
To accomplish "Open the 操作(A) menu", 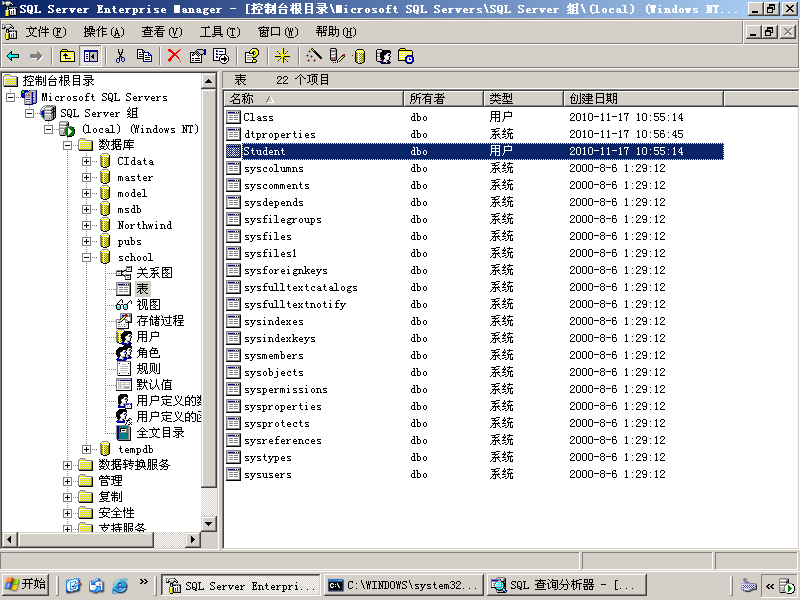I will click(104, 32).
